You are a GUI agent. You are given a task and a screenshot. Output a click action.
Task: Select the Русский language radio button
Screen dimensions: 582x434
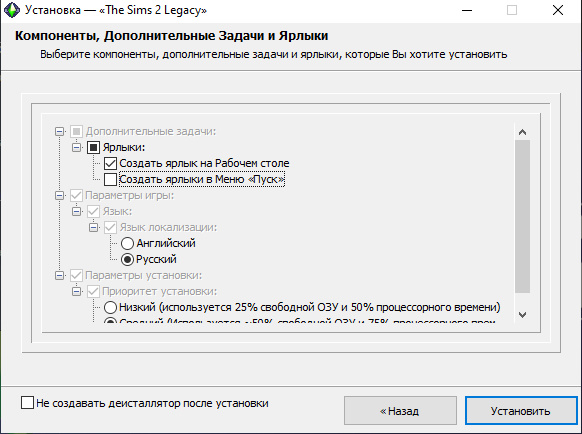pyautogui.click(x=127, y=260)
